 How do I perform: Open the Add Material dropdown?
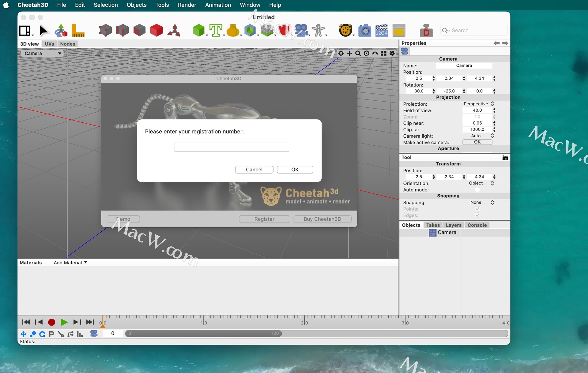[70, 263]
